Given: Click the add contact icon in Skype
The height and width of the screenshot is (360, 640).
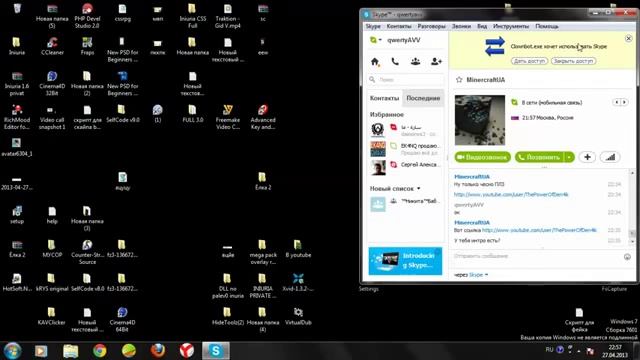Looking at the screenshot, I should (x=436, y=62).
